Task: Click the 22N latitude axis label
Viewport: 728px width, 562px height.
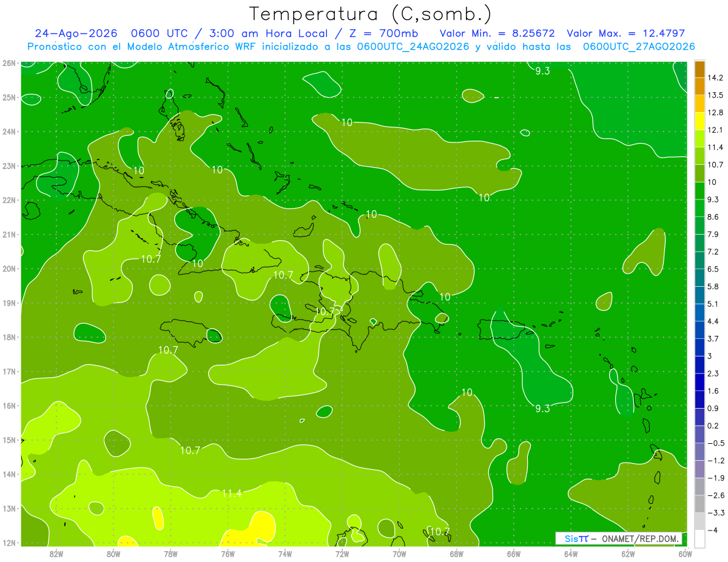Action: 8,199
